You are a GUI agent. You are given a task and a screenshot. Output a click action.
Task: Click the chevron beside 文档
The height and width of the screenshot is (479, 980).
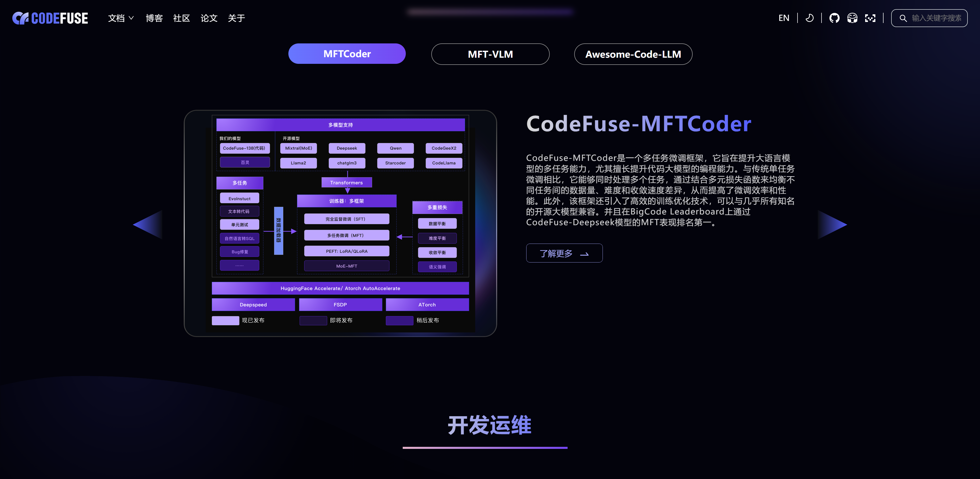(132, 18)
